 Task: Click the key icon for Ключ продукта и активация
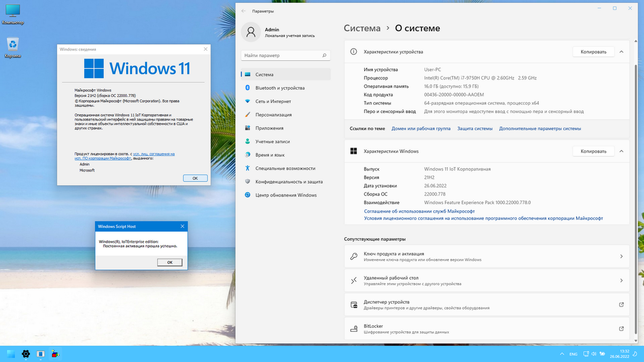[x=354, y=256]
